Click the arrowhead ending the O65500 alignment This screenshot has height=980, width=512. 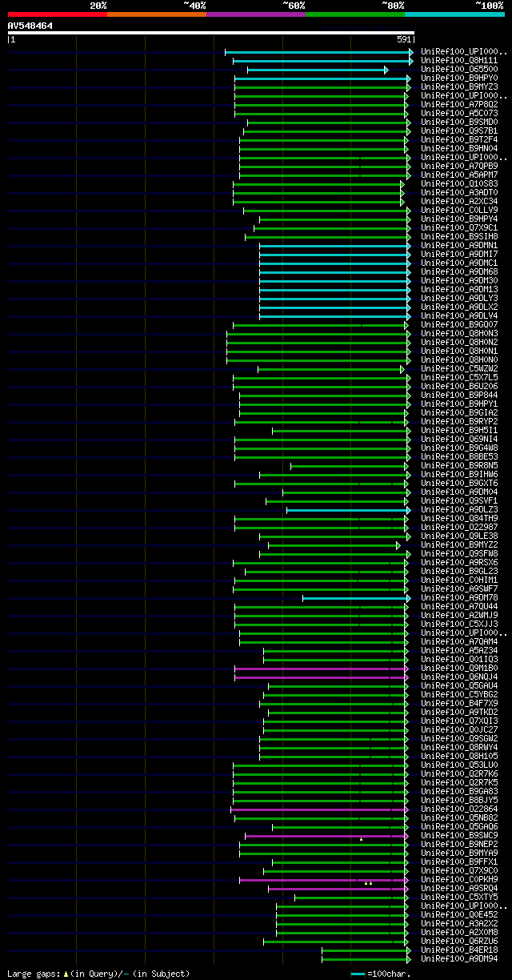(x=386, y=70)
